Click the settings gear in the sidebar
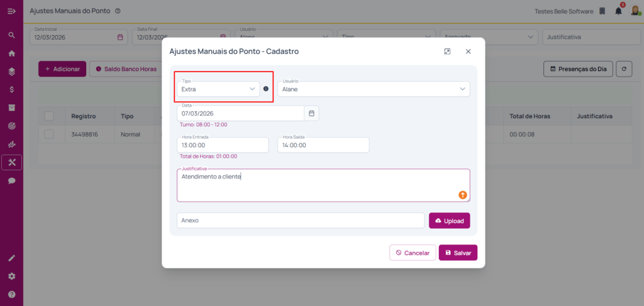 [11, 276]
